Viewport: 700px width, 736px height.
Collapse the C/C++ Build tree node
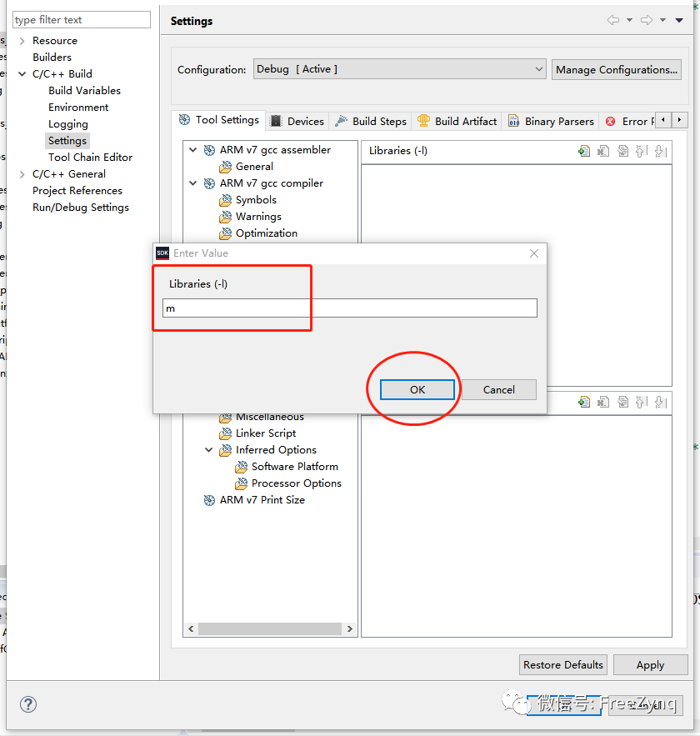pyautogui.click(x=22, y=74)
